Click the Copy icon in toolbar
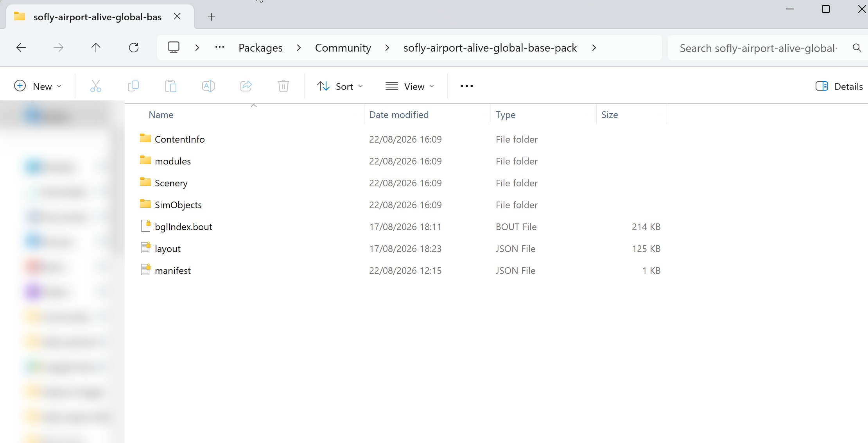 click(x=133, y=86)
